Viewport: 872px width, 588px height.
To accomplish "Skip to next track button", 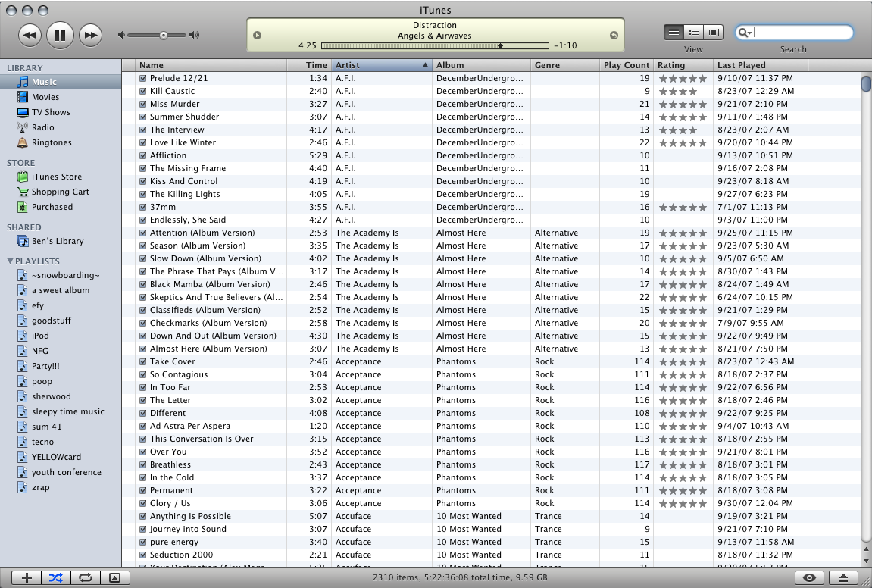I will tap(91, 35).
